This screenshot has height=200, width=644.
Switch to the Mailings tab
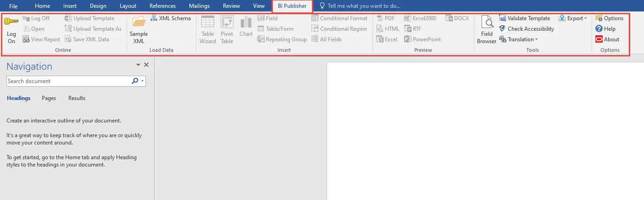199,6
